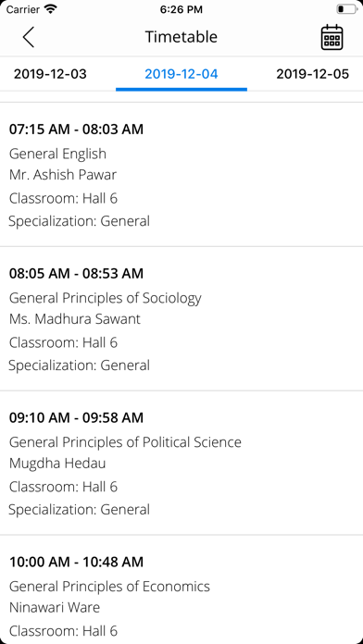Tap the back arrow icon

coord(29,37)
